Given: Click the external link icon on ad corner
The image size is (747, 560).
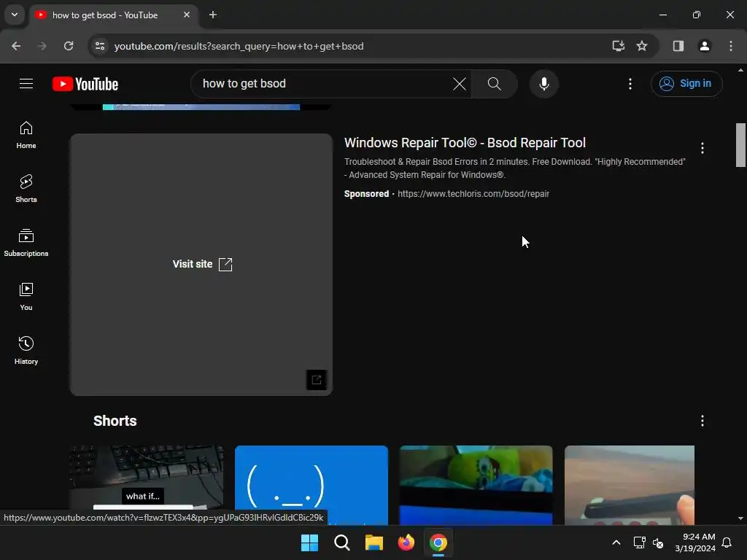Looking at the screenshot, I should (317, 380).
